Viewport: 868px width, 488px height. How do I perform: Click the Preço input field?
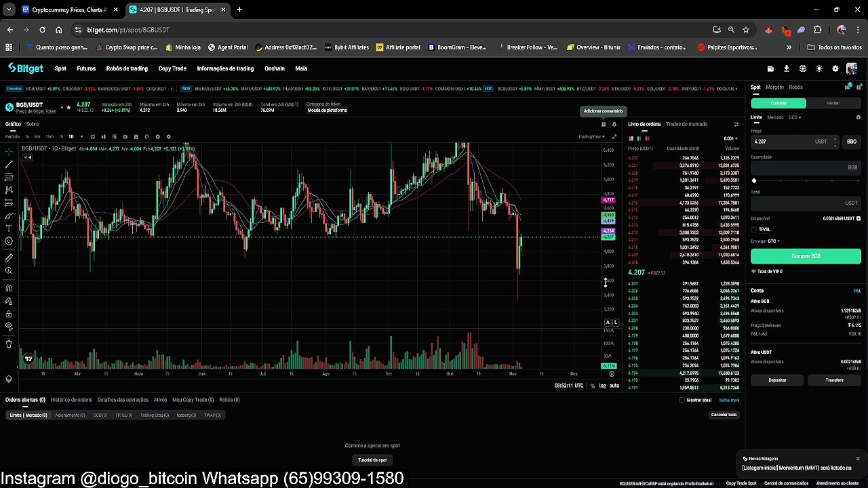pyautogui.click(x=795, y=142)
